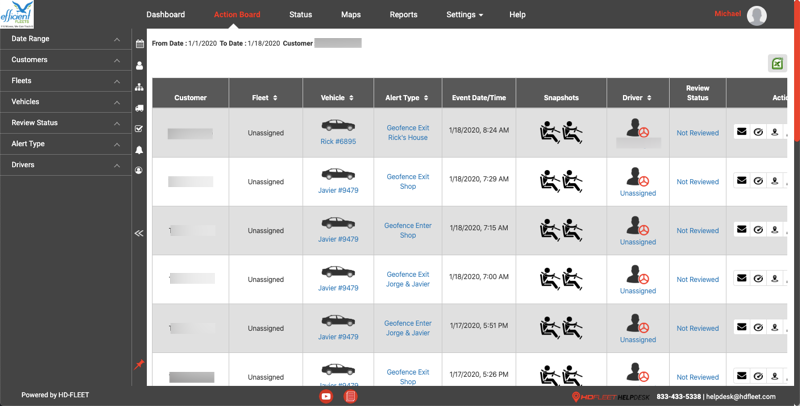Expand the Customers filter

point(65,60)
